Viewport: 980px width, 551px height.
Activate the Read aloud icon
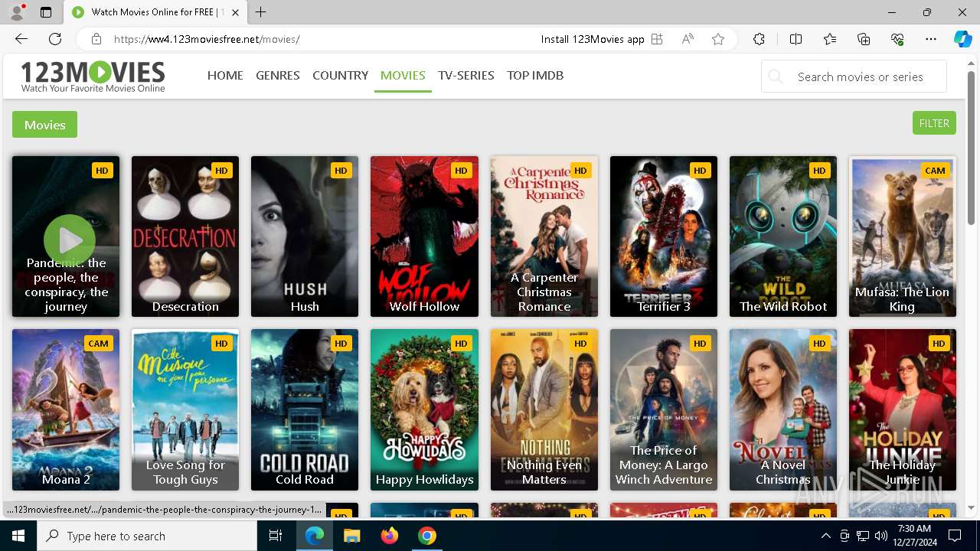[x=688, y=39]
